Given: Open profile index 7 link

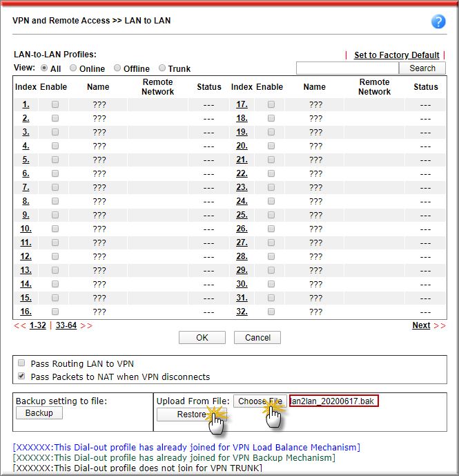Looking at the screenshot, I should (x=26, y=188).
